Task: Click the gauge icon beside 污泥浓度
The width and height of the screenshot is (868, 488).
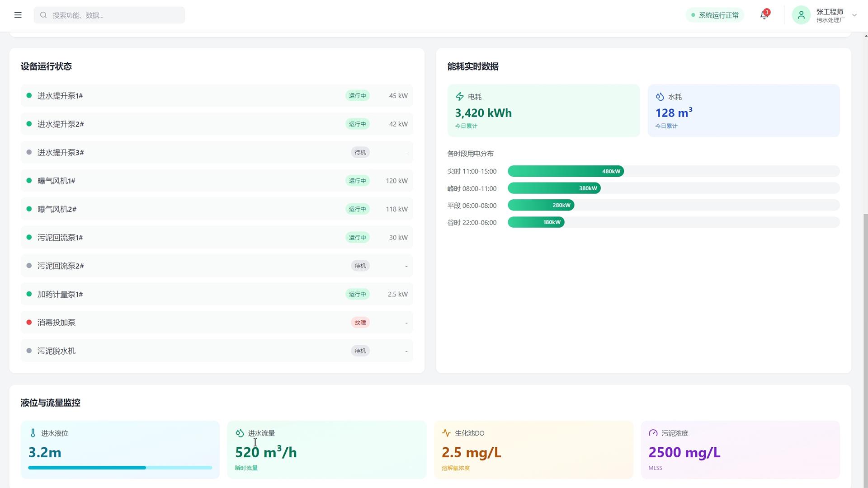Action: click(653, 433)
